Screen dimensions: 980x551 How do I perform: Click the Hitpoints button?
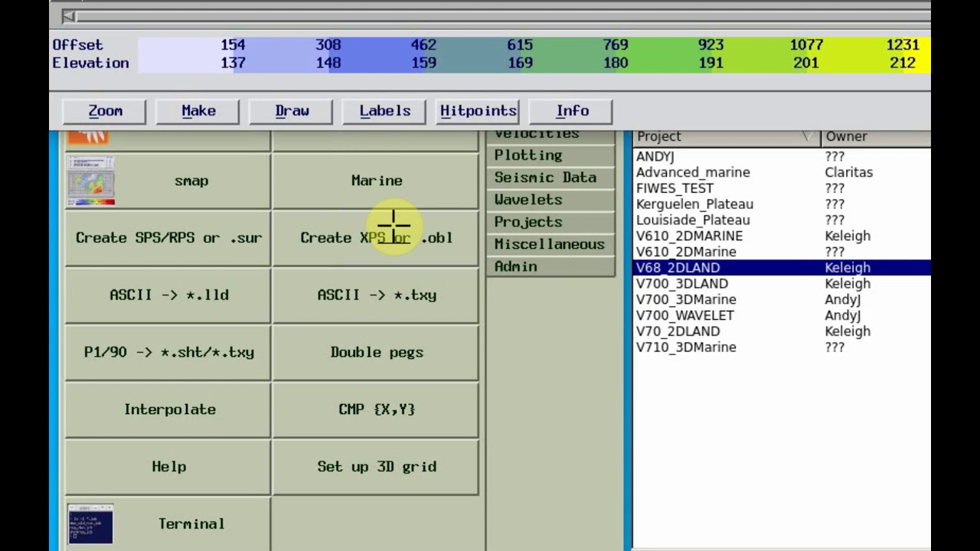click(479, 111)
